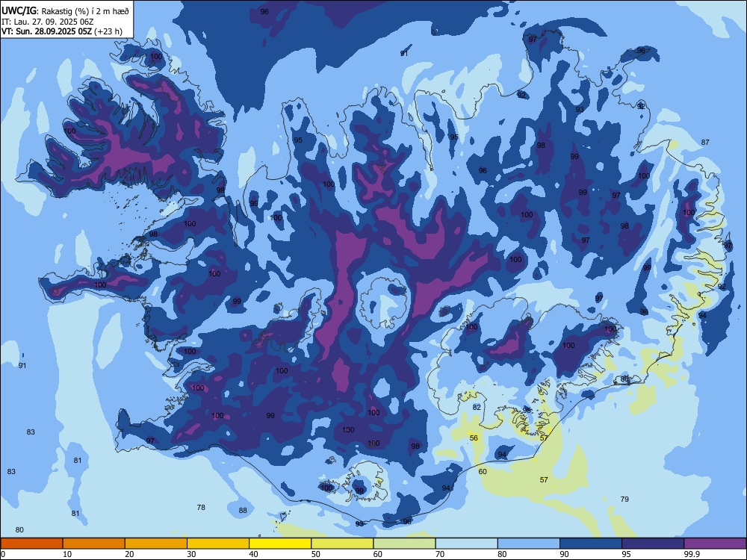Click the initial time line 'IT: Lau. 27. 09. 2025 06Z'

(x=49, y=22)
